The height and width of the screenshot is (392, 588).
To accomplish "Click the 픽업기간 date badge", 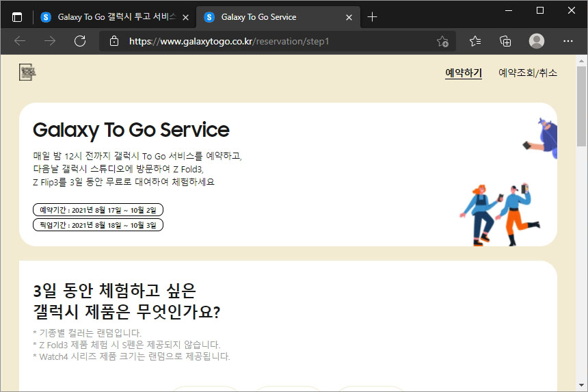I will click(x=98, y=224).
